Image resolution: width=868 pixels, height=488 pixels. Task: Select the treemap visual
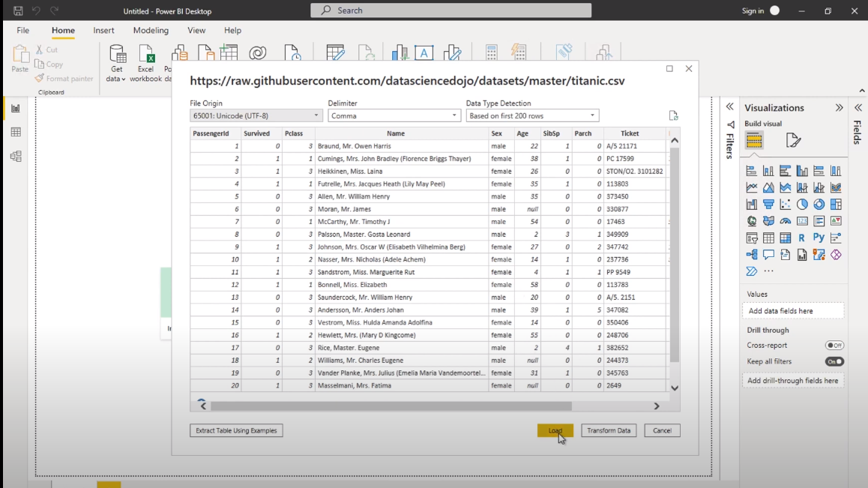(836, 205)
